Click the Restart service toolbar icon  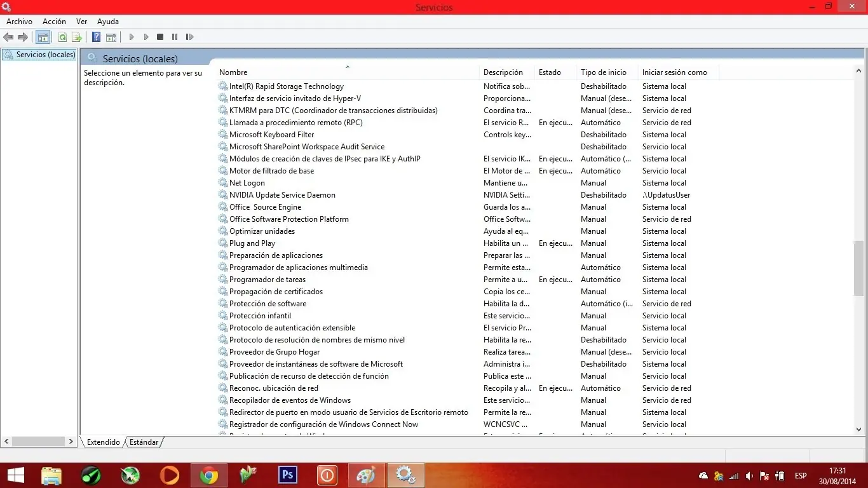pos(189,37)
